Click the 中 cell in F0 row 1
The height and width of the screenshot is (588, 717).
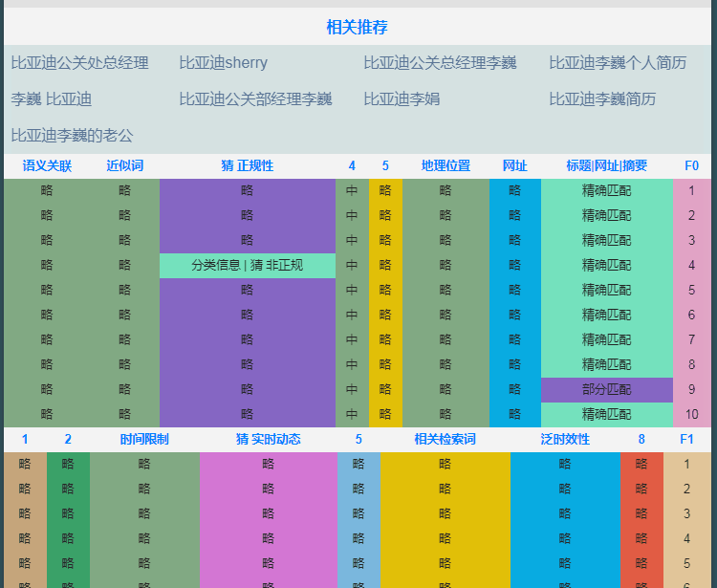coord(352,190)
